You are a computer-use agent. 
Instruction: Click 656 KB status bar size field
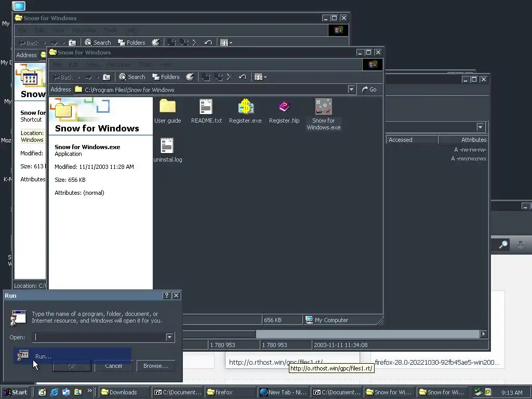pyautogui.click(x=282, y=320)
